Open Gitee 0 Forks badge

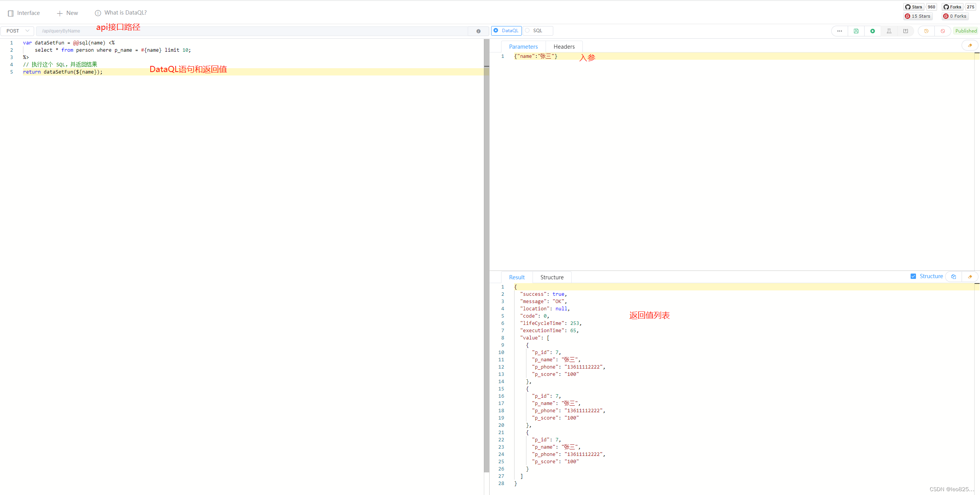click(x=955, y=16)
